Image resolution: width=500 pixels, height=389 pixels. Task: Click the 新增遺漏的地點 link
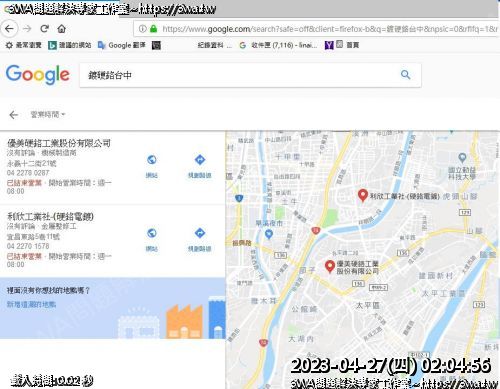click(31, 304)
